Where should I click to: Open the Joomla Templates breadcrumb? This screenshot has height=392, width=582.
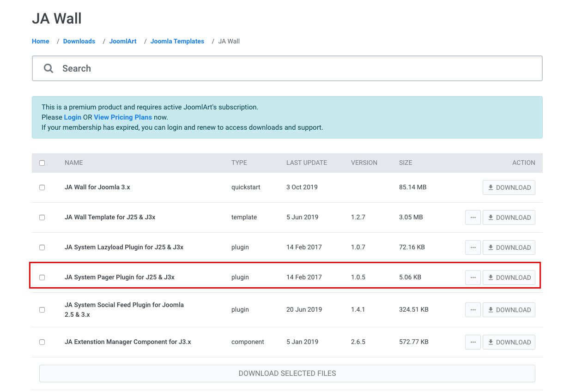[x=177, y=41]
